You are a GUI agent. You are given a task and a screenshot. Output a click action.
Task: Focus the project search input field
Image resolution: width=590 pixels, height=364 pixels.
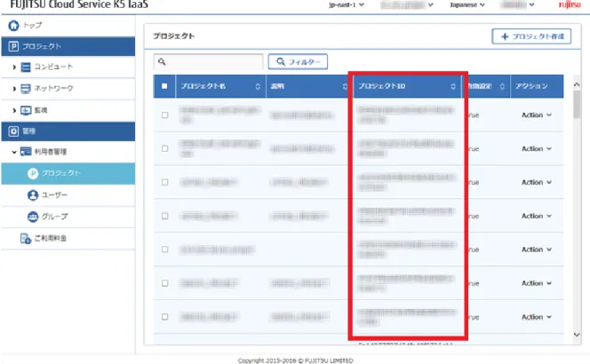click(x=208, y=61)
